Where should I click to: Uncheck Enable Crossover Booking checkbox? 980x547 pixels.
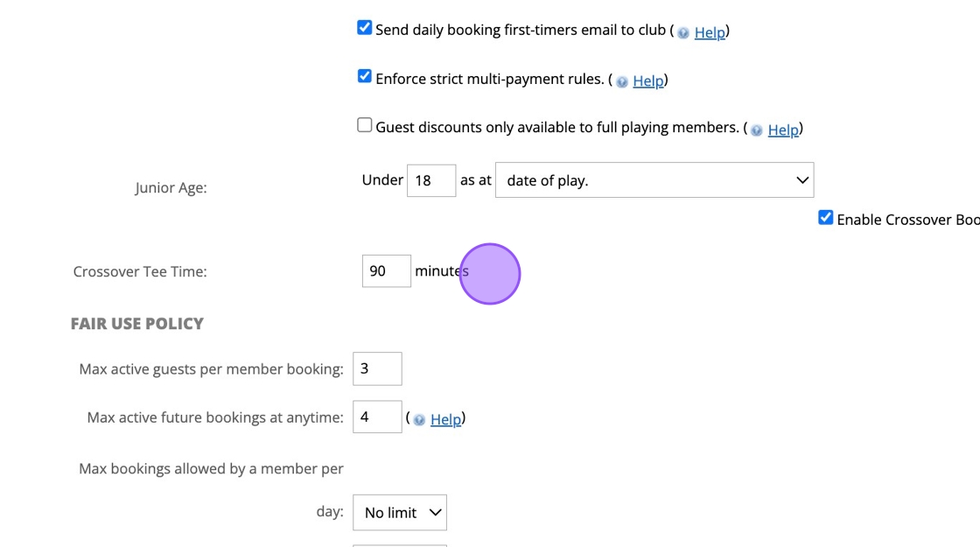pyautogui.click(x=825, y=218)
